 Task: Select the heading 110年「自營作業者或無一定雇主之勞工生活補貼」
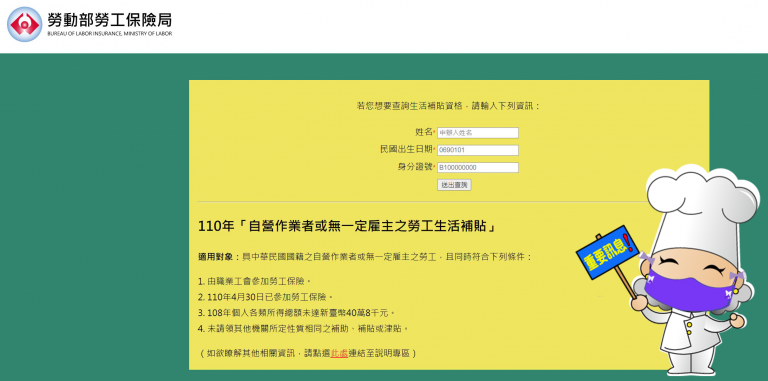(x=348, y=227)
